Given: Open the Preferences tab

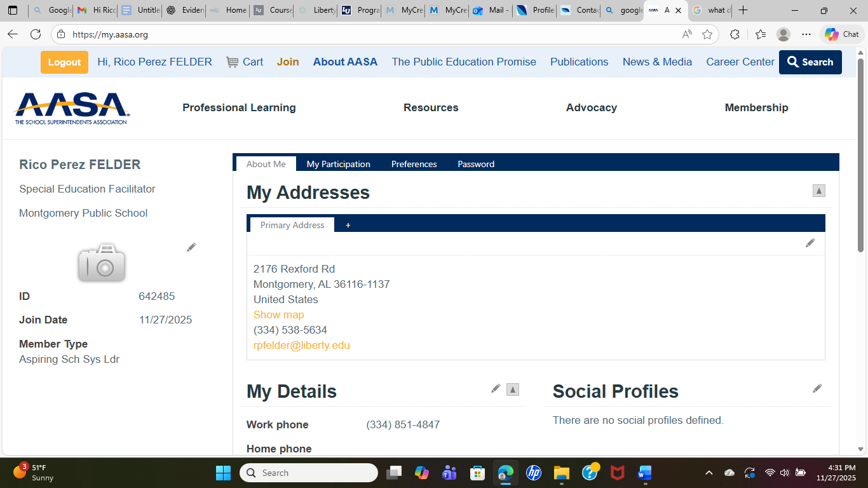Looking at the screenshot, I should pyautogui.click(x=414, y=164).
